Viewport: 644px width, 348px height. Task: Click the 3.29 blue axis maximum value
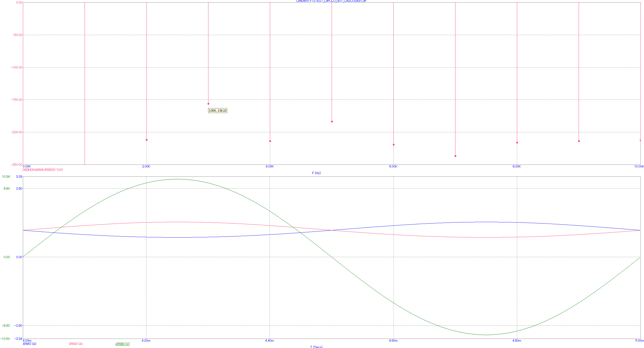(x=19, y=177)
